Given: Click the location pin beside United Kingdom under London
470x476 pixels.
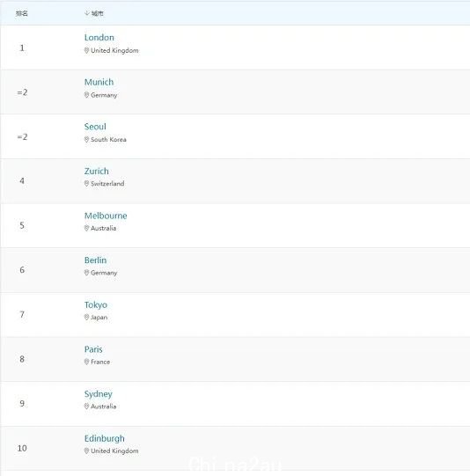Looking at the screenshot, I should coord(86,50).
